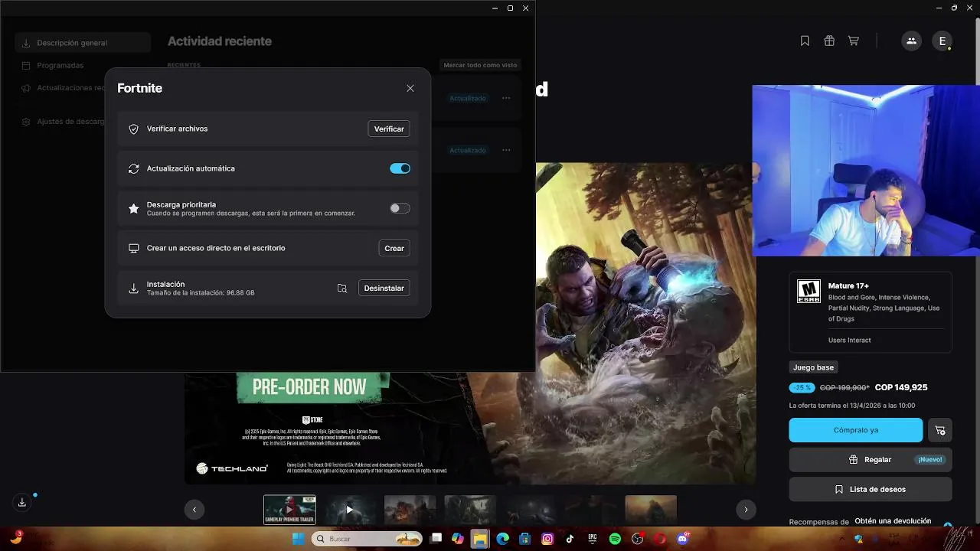Click the Cómpralo ya button
Screen dimensions: 980x551
[x=856, y=430]
